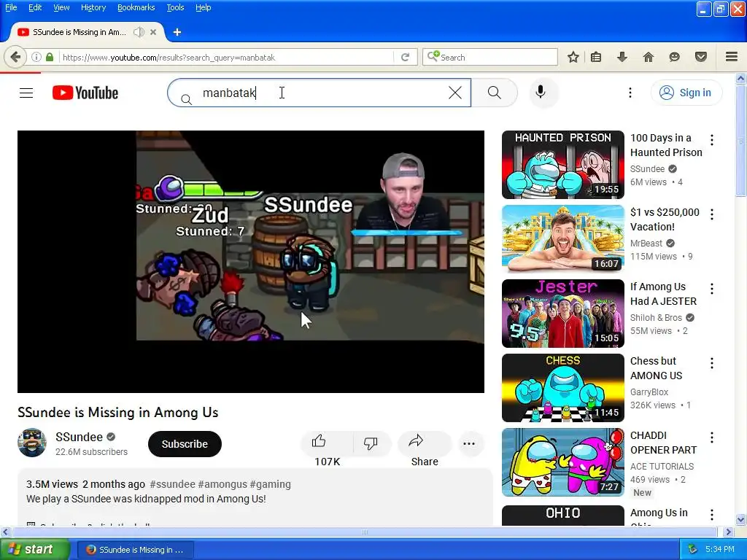This screenshot has height=560, width=747.
Task: Open options for 100 Days in a Haunted Prison
Action: 712,140
